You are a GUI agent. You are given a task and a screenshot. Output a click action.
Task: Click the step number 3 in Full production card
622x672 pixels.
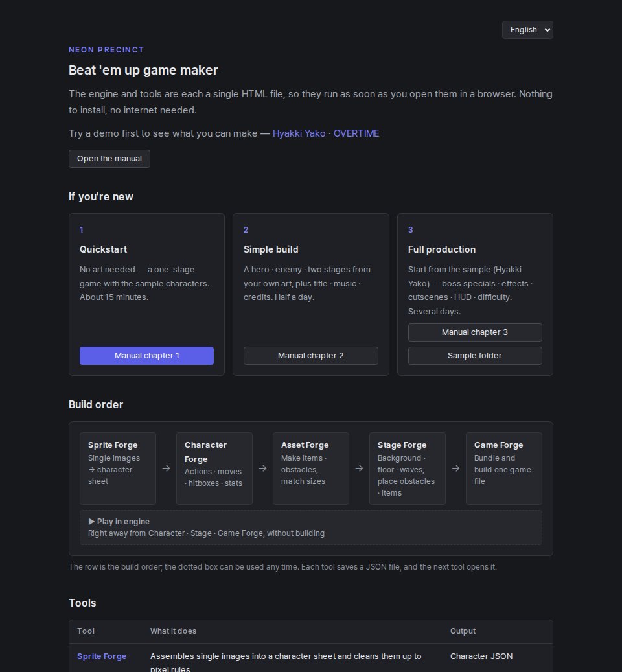(x=410, y=229)
